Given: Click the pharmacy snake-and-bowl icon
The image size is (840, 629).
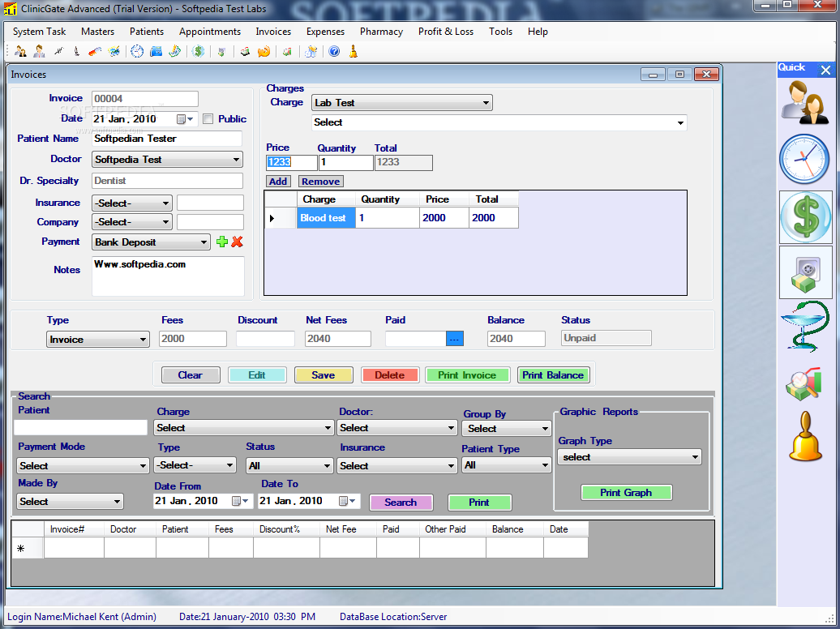Looking at the screenshot, I should [x=804, y=326].
